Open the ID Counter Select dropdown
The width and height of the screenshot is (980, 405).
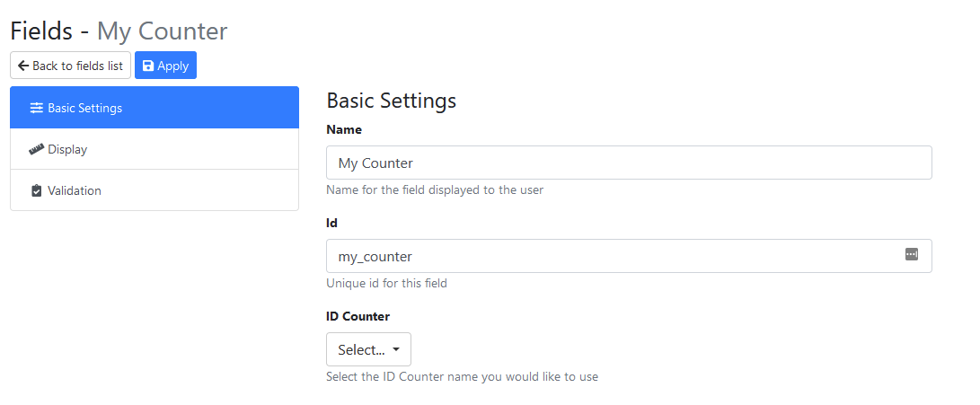coord(367,349)
